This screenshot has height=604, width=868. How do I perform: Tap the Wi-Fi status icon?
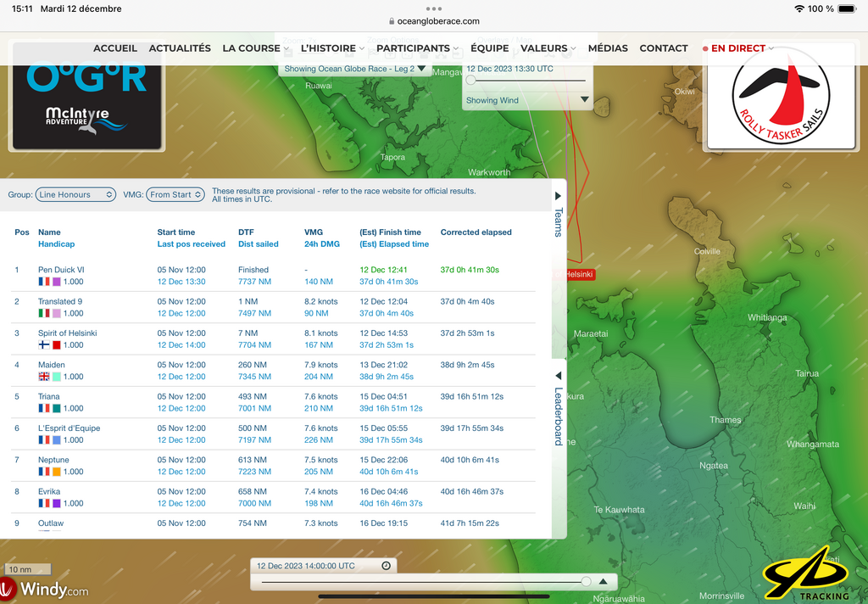[x=798, y=8]
